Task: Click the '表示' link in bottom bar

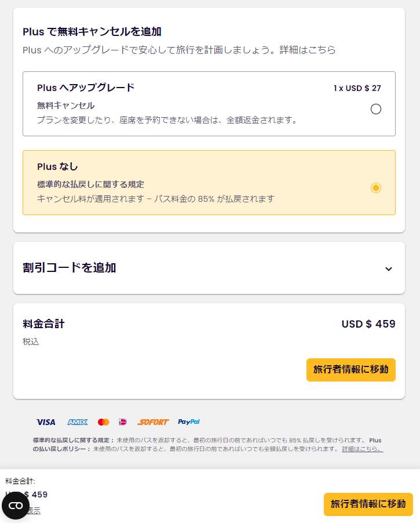Action: (x=35, y=511)
